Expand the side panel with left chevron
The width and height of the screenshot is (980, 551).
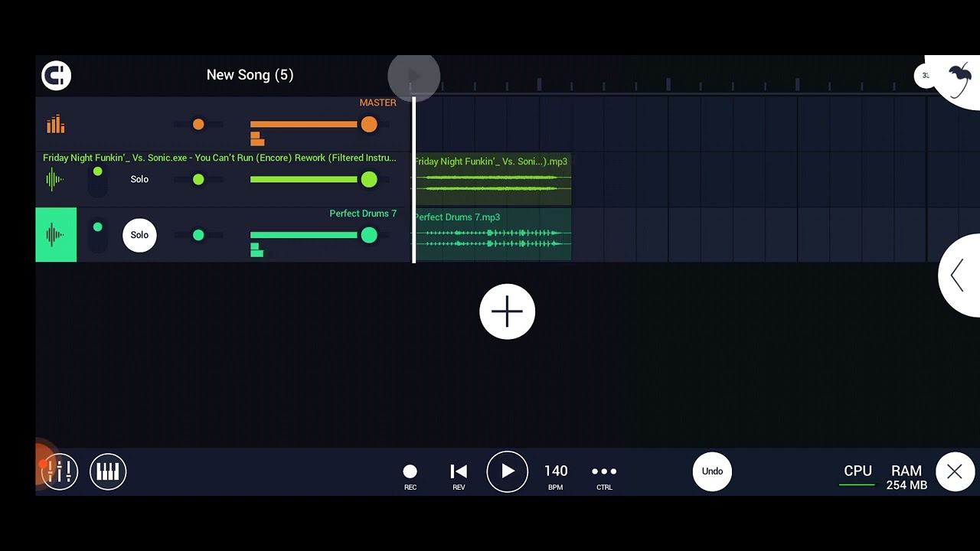tap(959, 275)
